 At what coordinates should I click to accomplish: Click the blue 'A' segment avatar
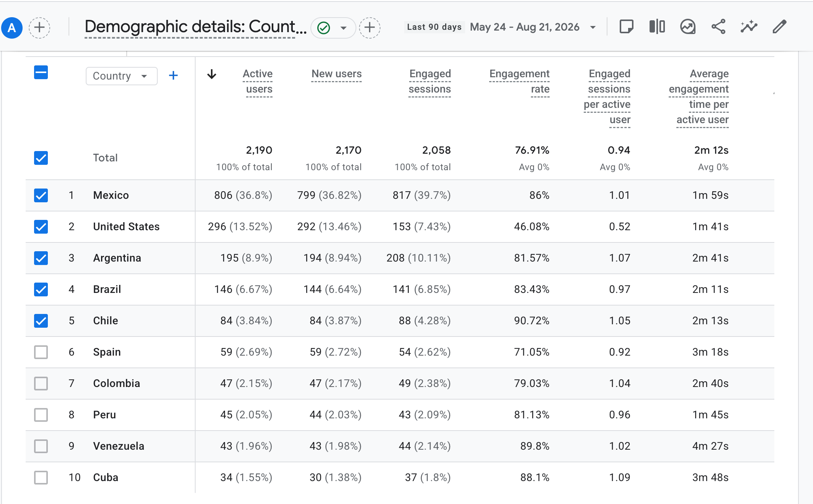click(12, 28)
